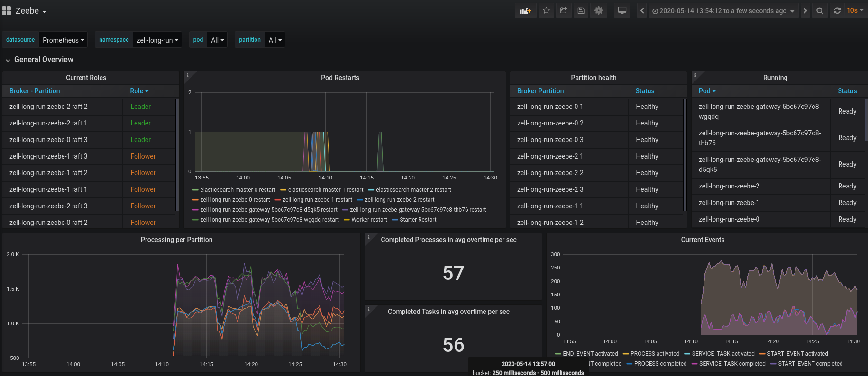Toggle elasticsearch-master-1 restart series
This screenshot has height=376, width=868.
point(326,190)
